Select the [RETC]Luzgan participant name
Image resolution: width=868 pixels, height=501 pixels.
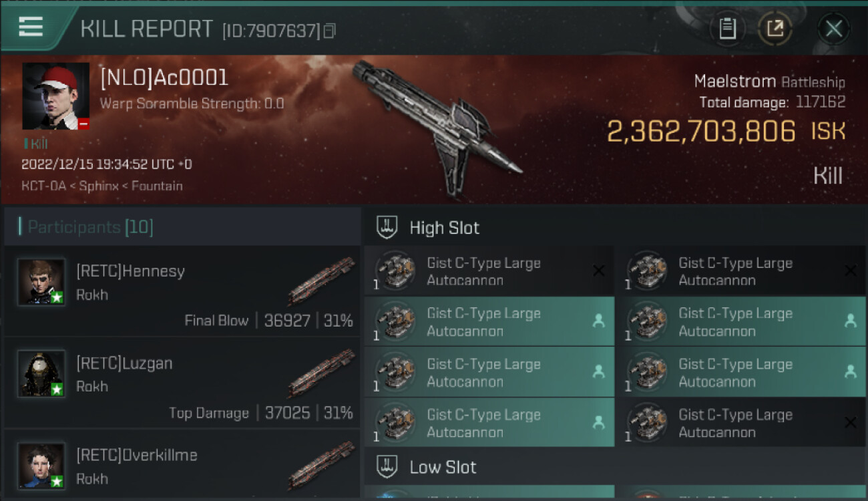pyautogui.click(x=124, y=363)
